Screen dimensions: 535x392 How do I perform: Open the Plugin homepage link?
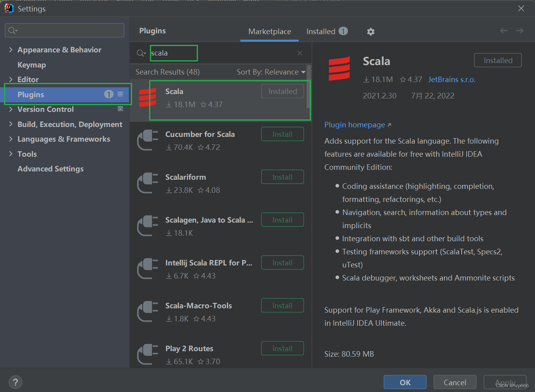[x=358, y=125]
